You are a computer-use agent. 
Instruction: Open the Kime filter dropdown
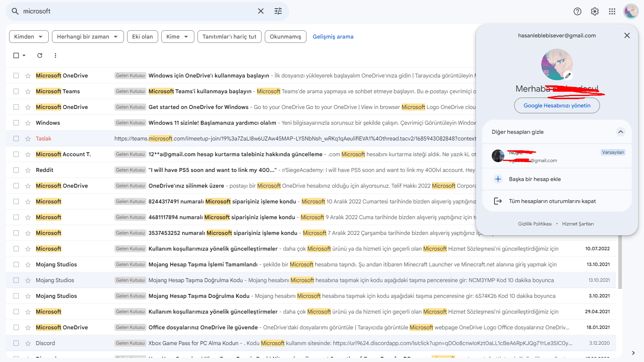point(178,37)
